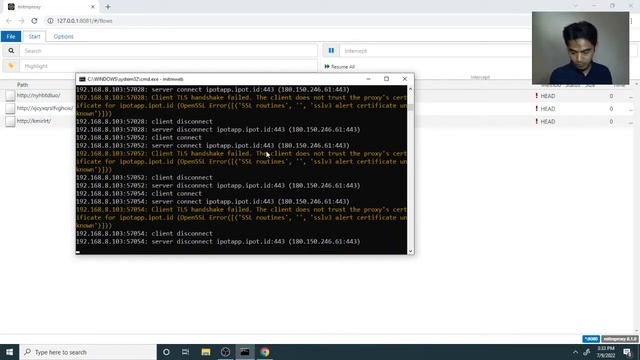The image size is (640, 360).
Task: Click the first flow's HEAD method cell
Action: point(548,96)
